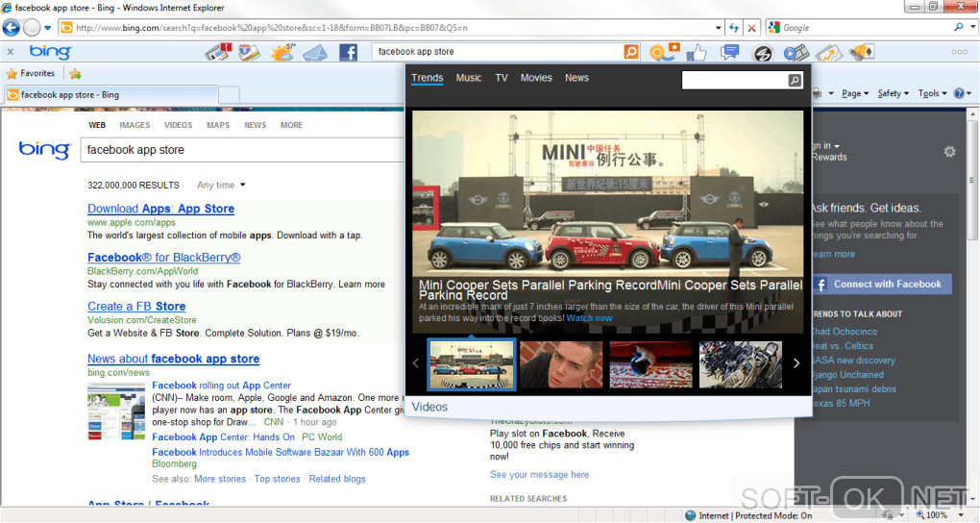Open the Favorites button

click(x=31, y=74)
